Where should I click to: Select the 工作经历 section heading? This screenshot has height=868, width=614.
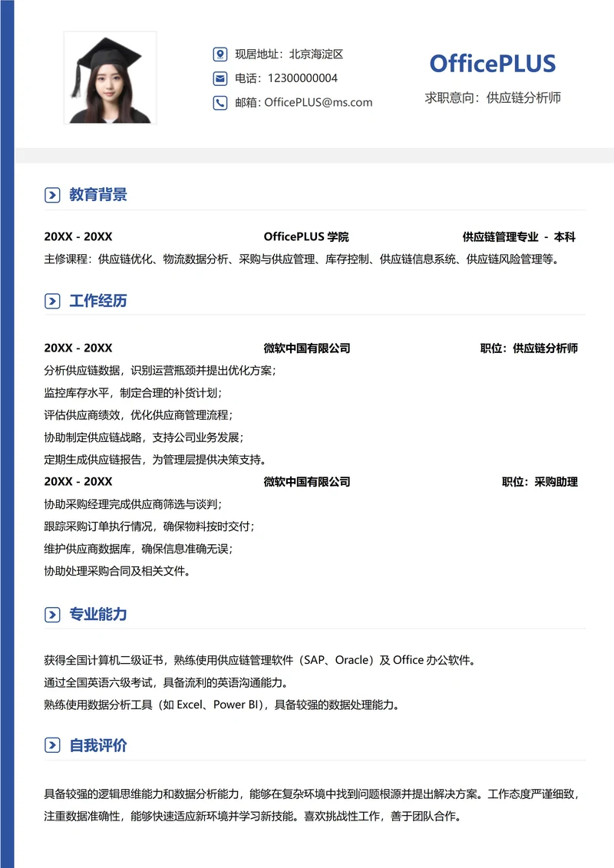tap(98, 301)
